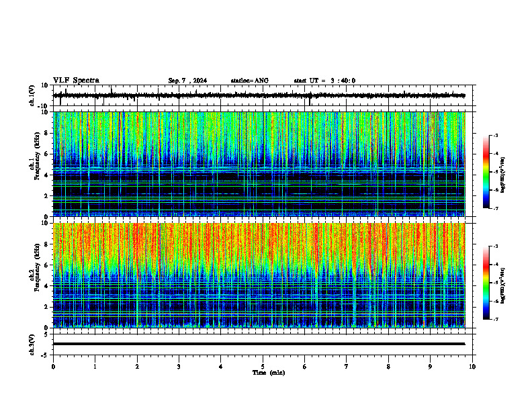532x411 pixels.
Task: Click the 'start UT = 3:40:0' text
Action: [x=324, y=81]
